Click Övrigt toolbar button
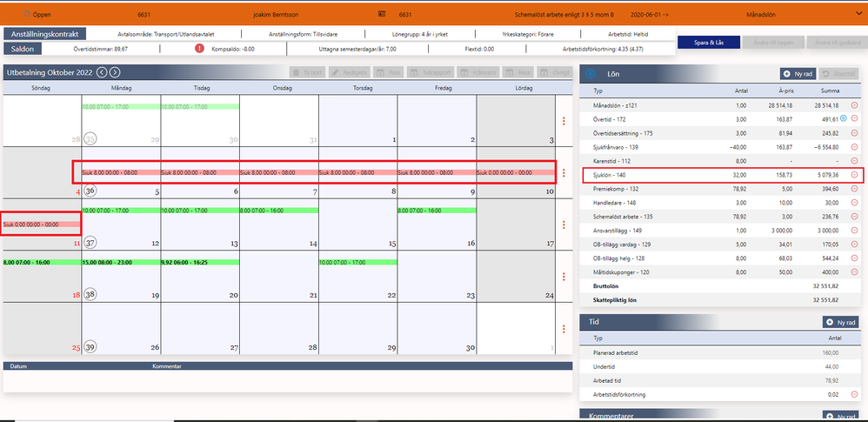868x422 pixels. click(555, 72)
